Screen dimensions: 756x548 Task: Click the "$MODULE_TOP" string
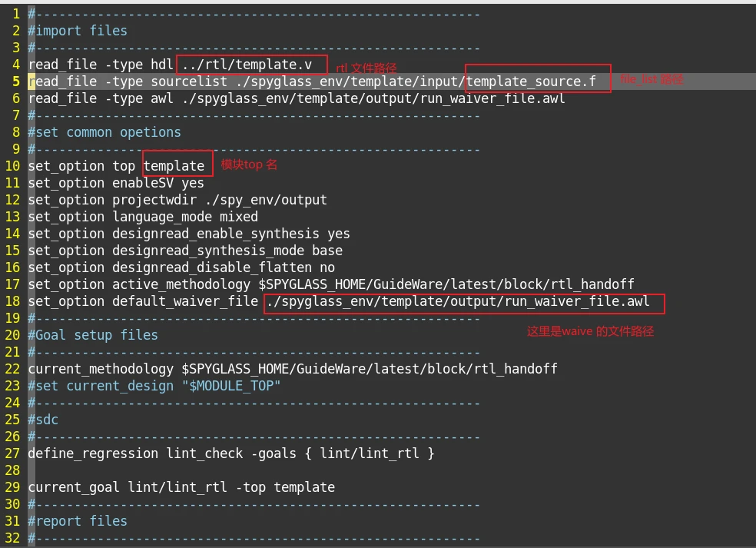pyautogui.click(x=235, y=386)
